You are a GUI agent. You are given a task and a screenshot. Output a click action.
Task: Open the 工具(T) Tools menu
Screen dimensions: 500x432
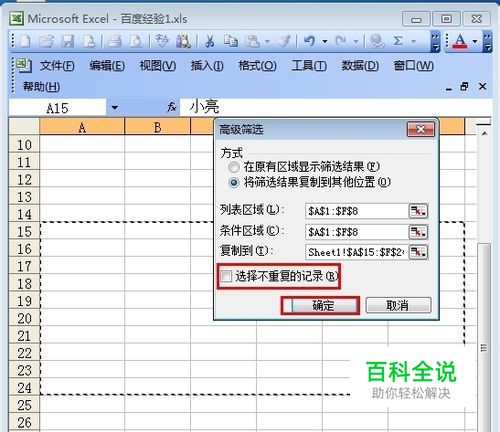pyautogui.click(x=309, y=65)
